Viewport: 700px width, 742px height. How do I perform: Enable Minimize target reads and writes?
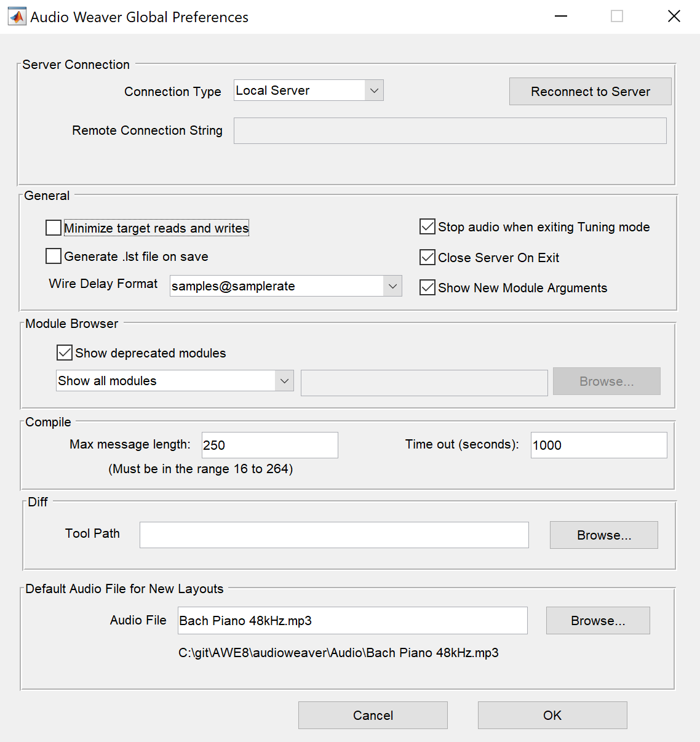tap(54, 228)
